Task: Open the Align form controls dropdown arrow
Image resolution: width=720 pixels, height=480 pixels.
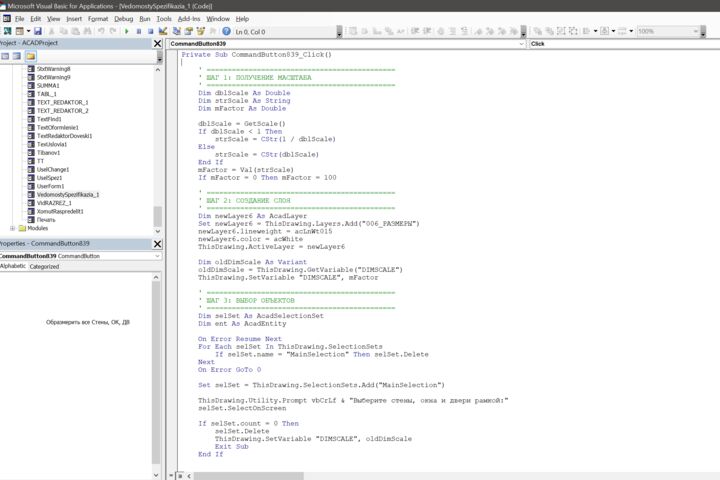Action: click(596, 31)
